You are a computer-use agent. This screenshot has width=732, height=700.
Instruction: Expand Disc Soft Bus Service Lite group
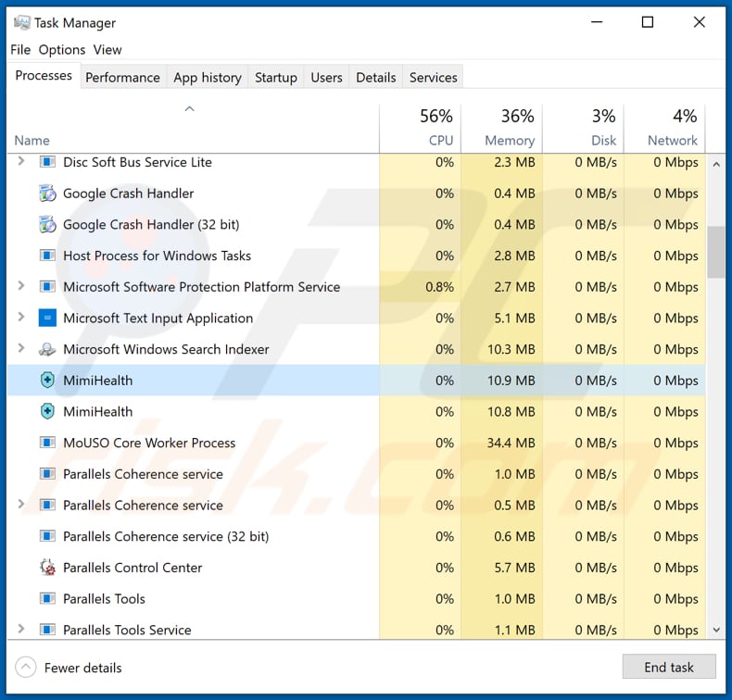21,161
